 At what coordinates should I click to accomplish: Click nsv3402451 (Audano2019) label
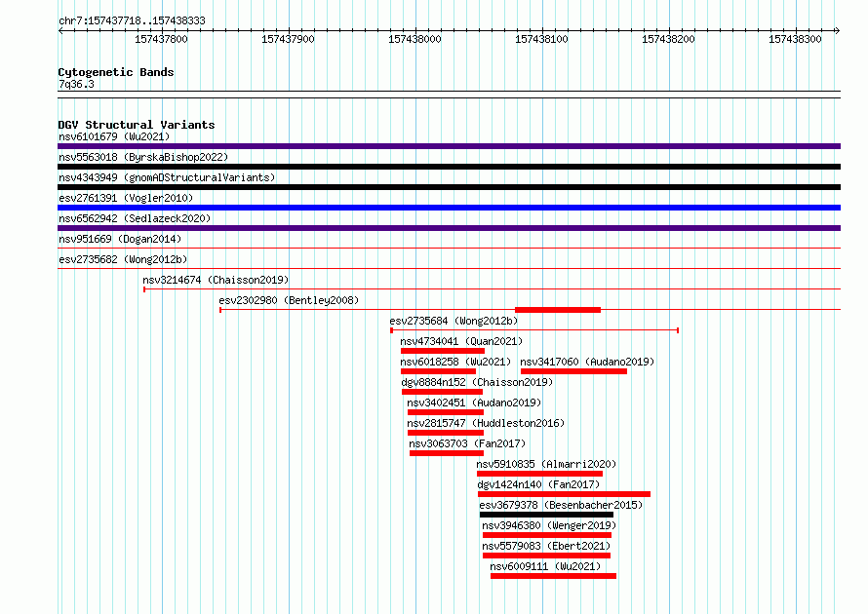pyautogui.click(x=474, y=403)
